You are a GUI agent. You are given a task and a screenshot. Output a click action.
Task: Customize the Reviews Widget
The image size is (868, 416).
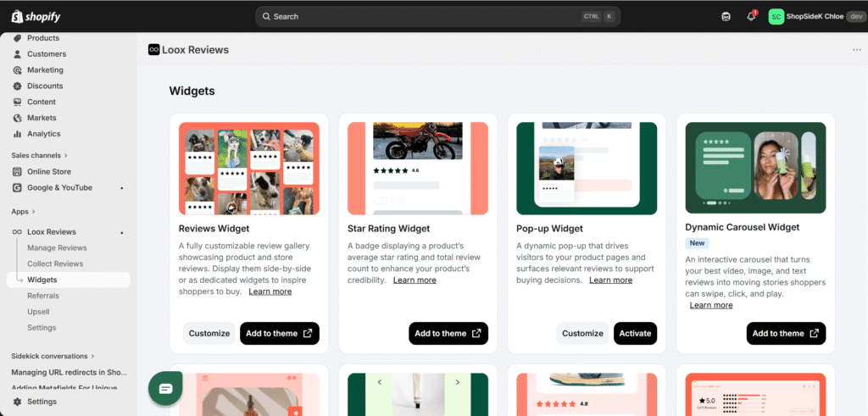pos(209,334)
